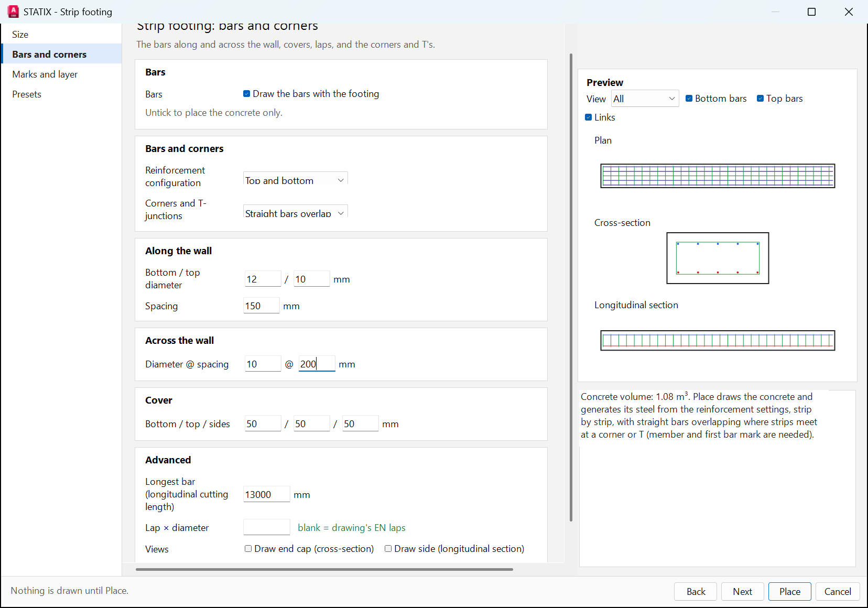This screenshot has height=608, width=868.
Task: Close the Strip footing dialog
Action: click(x=849, y=12)
